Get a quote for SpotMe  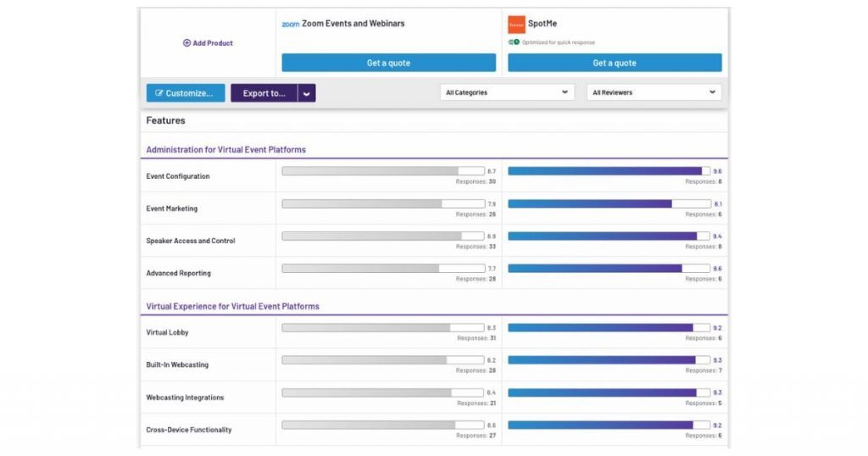pos(615,63)
